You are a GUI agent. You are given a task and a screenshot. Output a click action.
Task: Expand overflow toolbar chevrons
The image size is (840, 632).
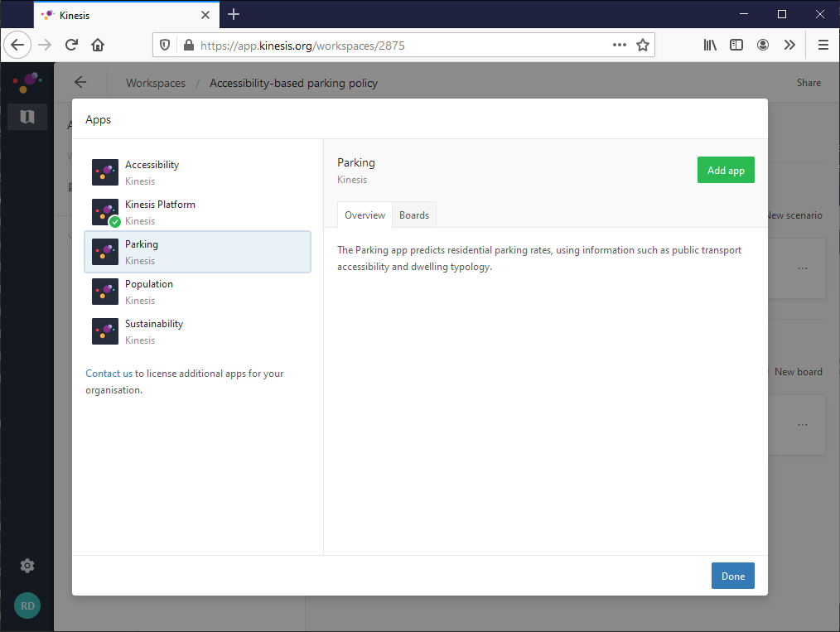[789, 45]
